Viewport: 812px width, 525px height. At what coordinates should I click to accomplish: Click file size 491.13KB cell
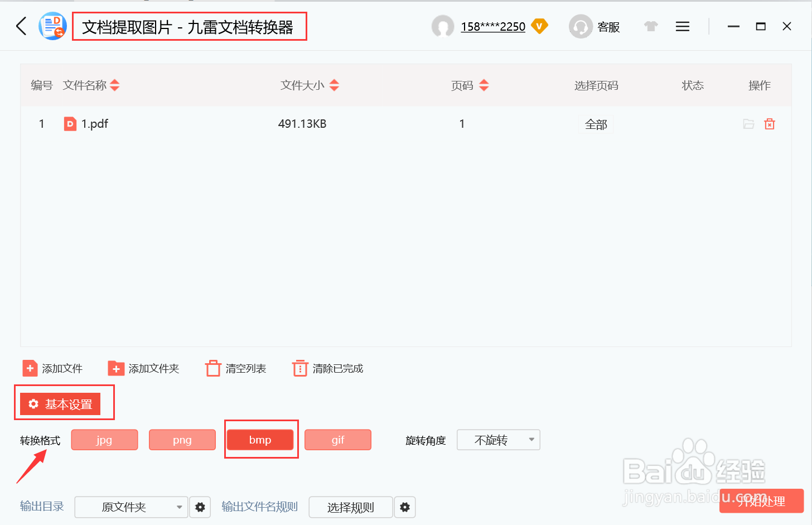(302, 124)
